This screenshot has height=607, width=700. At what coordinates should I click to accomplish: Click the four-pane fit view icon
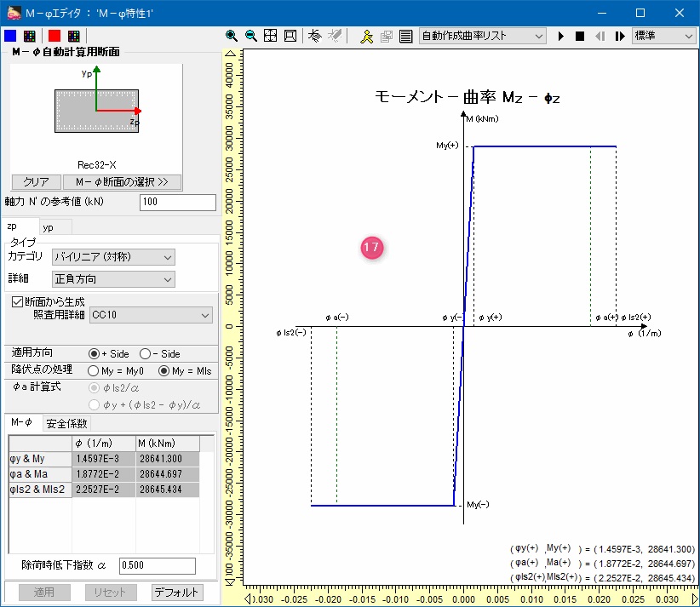click(271, 36)
